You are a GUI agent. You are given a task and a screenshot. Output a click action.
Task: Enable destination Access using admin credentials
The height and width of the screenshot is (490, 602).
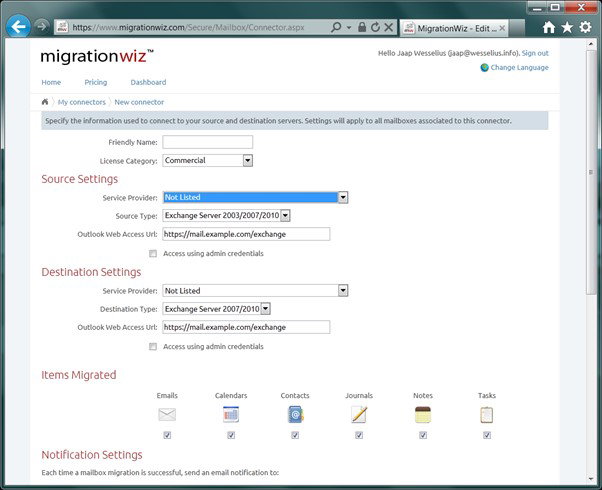point(153,347)
